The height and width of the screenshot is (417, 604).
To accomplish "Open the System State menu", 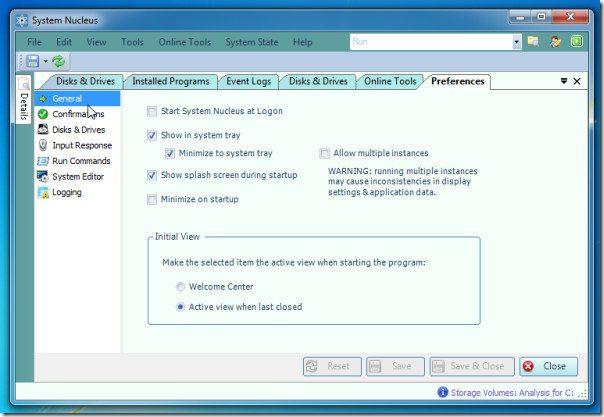I will (x=252, y=42).
